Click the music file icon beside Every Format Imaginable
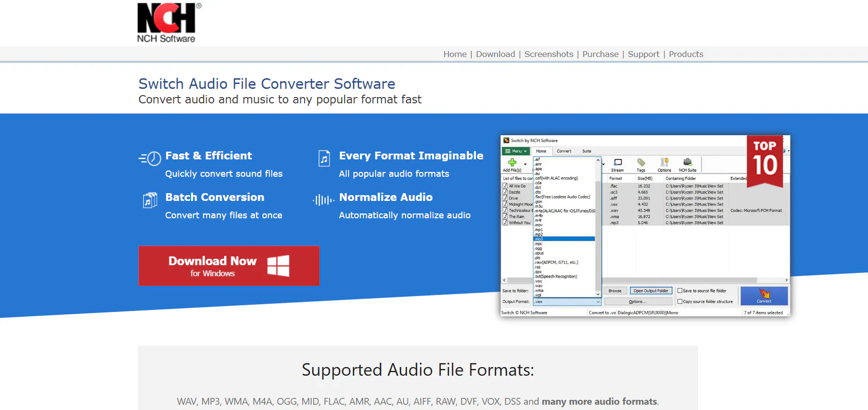Screen dimensions: 868x410 point(324,158)
